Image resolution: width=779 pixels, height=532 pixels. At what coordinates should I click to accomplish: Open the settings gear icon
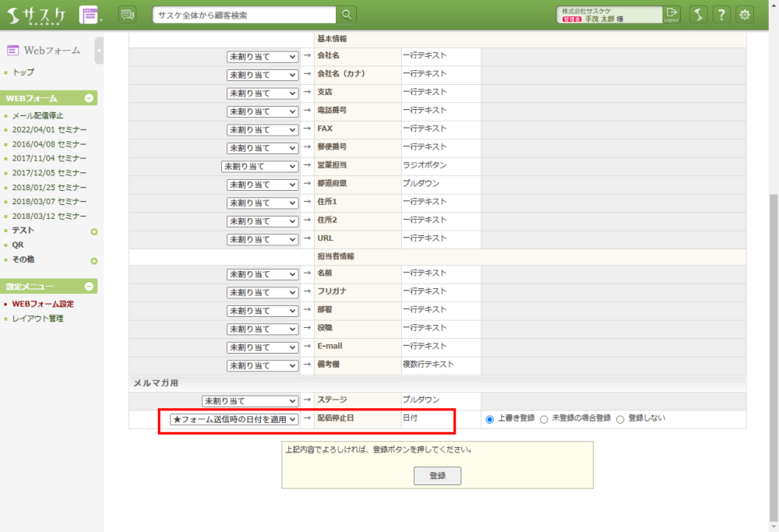(746, 15)
